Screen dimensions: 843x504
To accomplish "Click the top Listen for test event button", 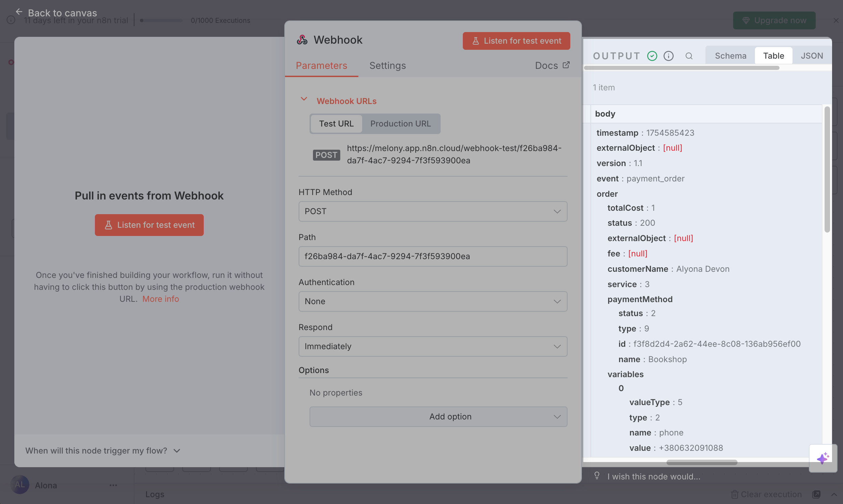I will pos(516,41).
